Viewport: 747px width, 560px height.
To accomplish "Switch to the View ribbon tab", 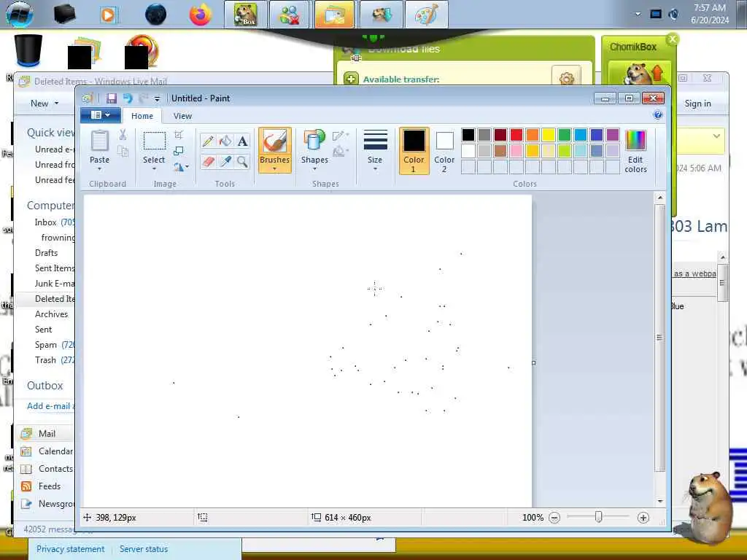I will pos(182,116).
